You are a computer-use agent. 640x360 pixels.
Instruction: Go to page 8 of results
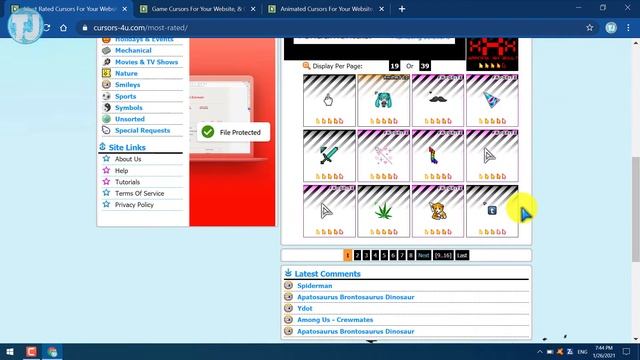tap(411, 256)
